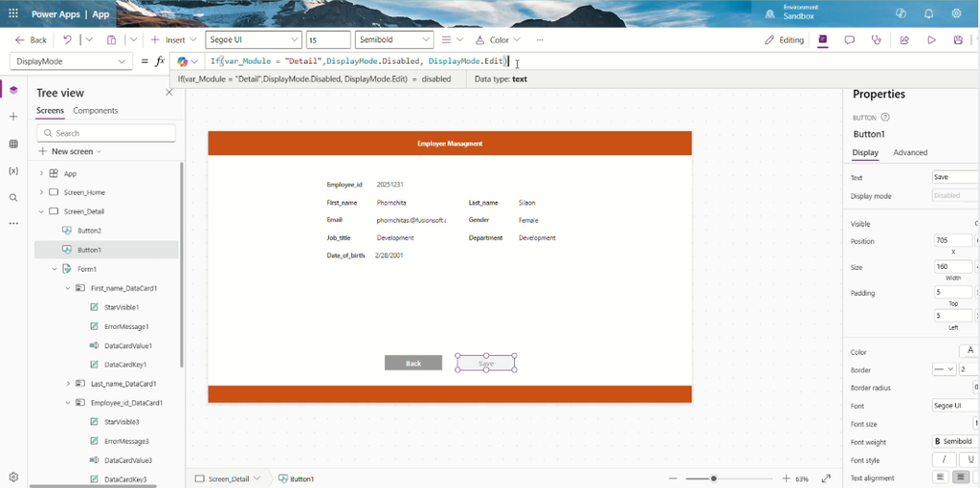
Task: Close the Tree view panel
Action: pos(168,93)
